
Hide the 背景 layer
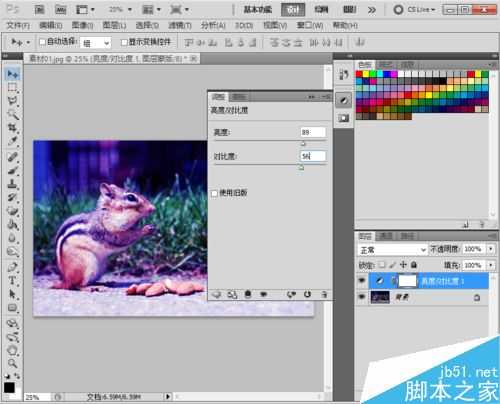(362, 297)
